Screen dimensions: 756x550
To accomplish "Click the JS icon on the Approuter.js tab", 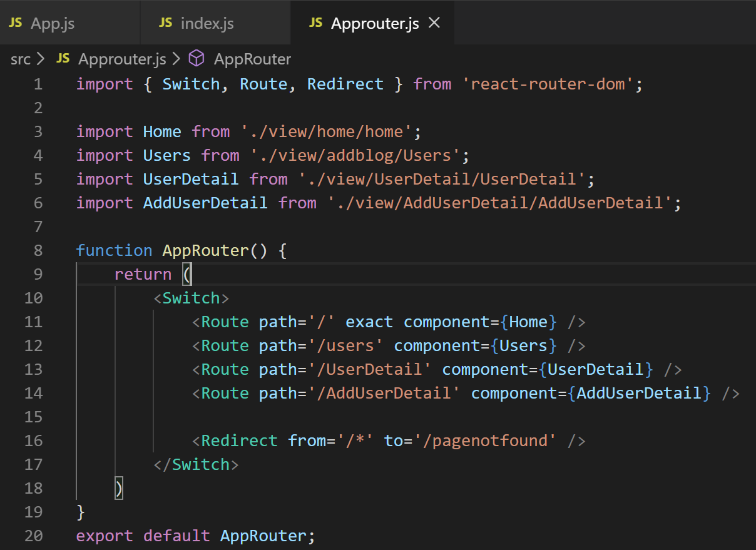I will [x=317, y=23].
